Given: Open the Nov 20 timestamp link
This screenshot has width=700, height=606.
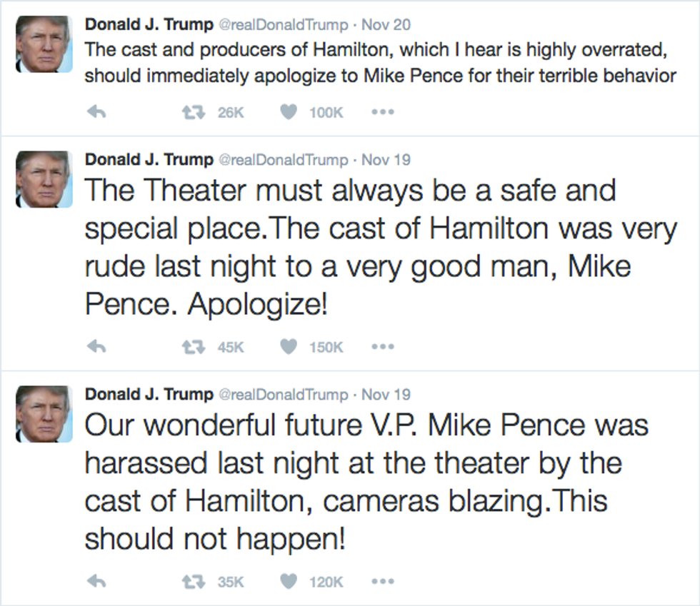Looking at the screenshot, I should [x=386, y=24].
